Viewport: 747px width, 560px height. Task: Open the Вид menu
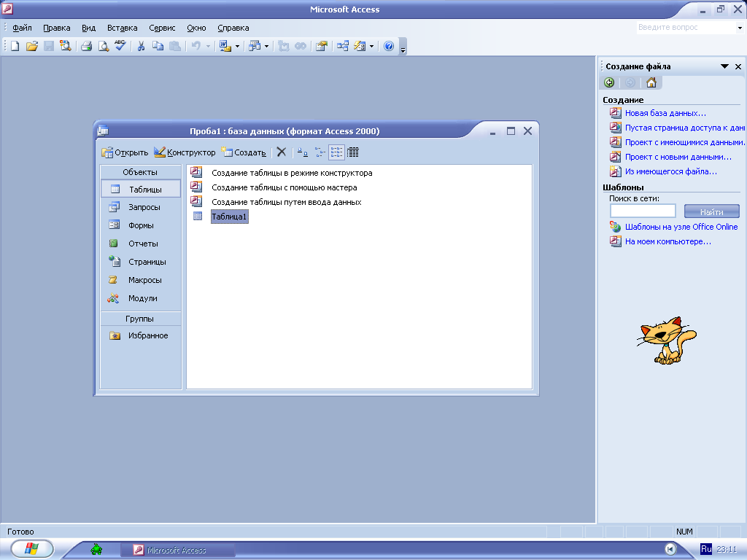[x=88, y=28]
